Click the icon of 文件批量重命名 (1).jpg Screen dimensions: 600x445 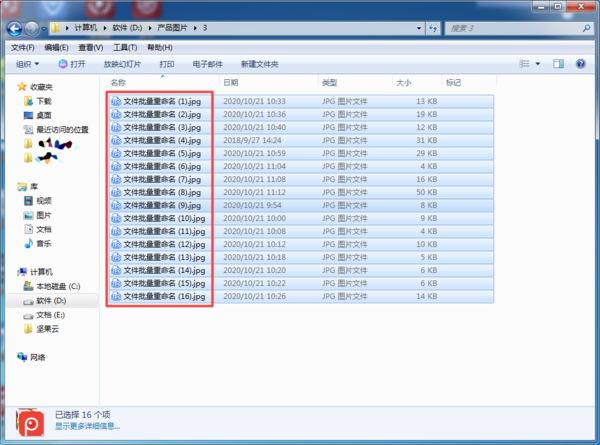(116, 101)
